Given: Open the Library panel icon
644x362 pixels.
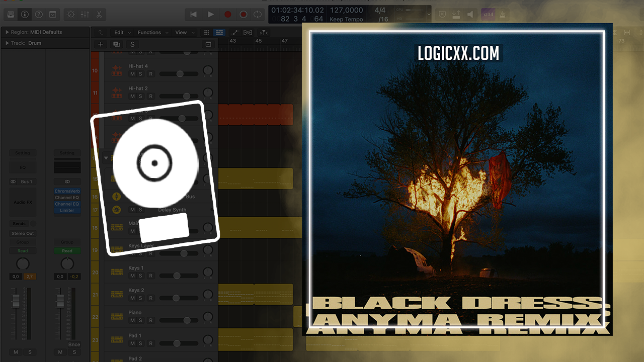Looking at the screenshot, I should [x=11, y=15].
